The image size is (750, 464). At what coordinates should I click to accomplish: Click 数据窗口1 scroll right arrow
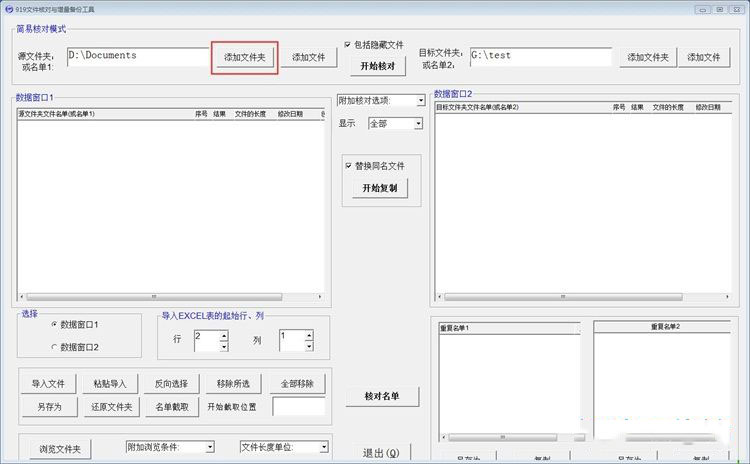[x=320, y=297]
